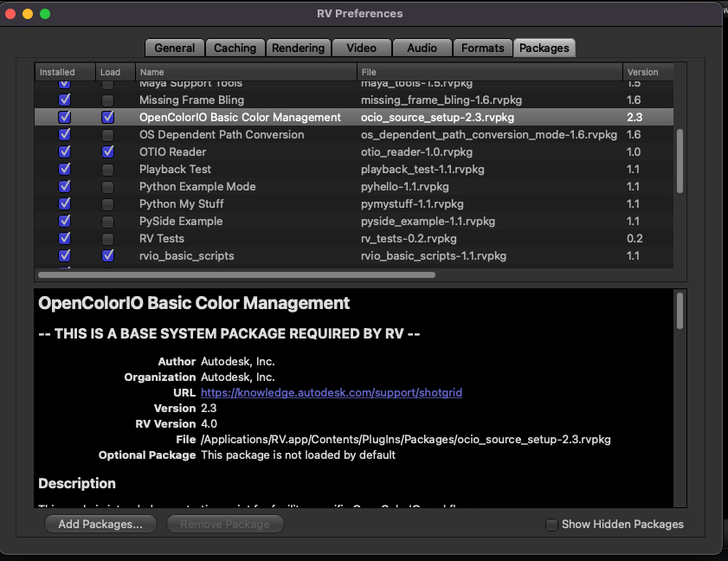
Task: Sort packages by Version column header
Action: coord(648,72)
